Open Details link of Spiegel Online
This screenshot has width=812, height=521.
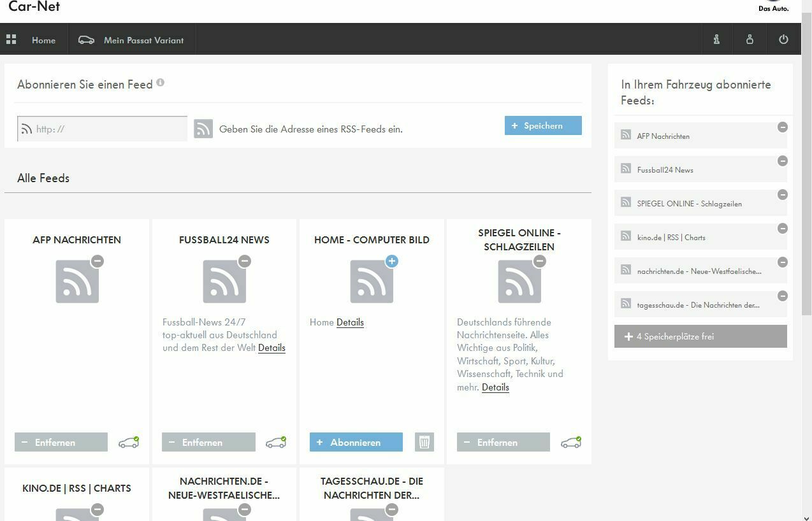click(495, 387)
